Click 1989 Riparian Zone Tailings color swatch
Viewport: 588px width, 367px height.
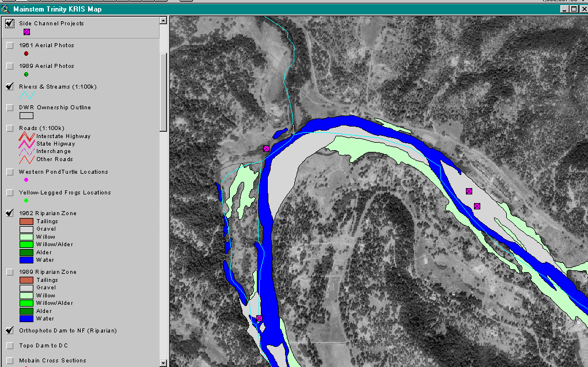coord(26,280)
